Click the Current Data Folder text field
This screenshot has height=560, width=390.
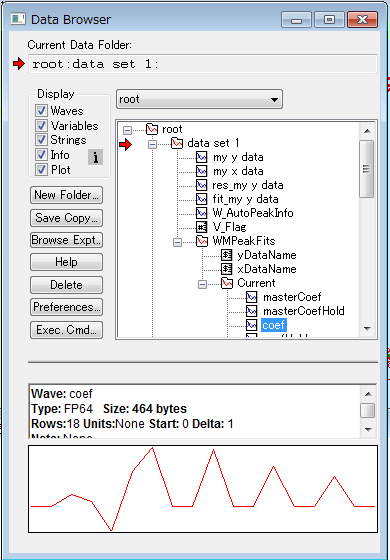202,64
